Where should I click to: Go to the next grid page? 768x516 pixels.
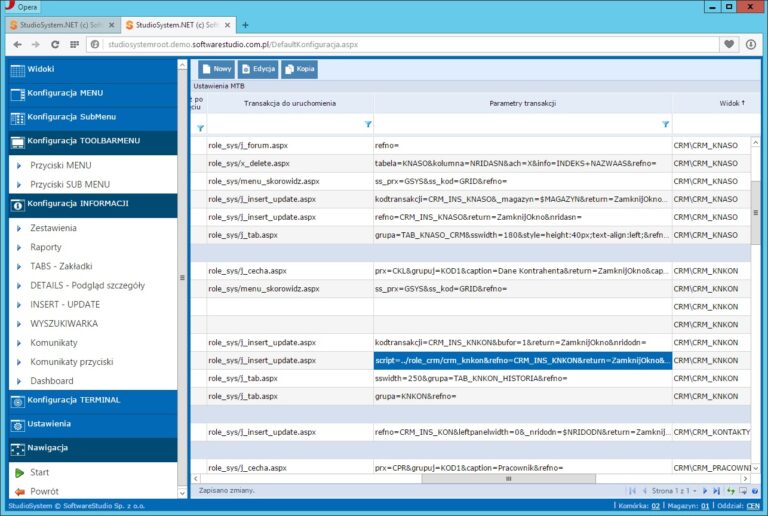(705, 491)
